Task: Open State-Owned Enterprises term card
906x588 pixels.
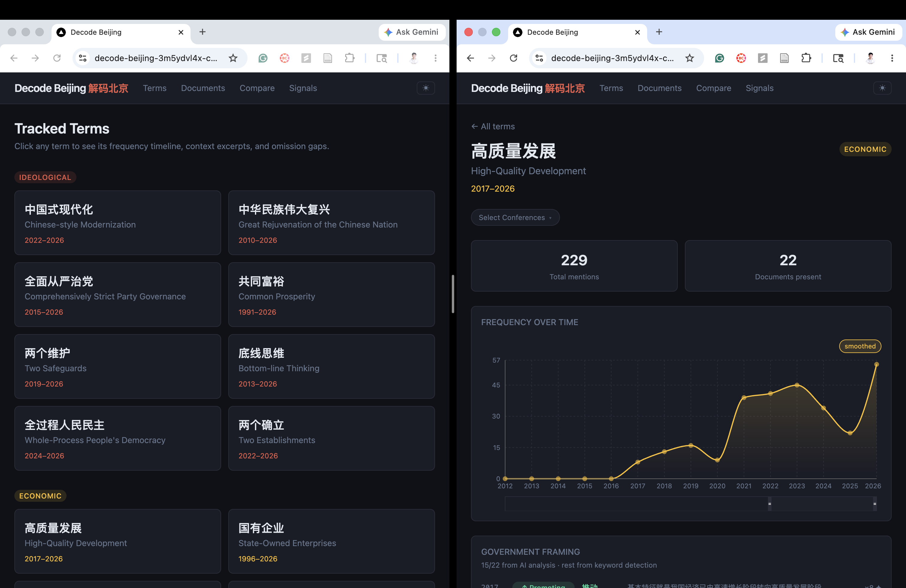Action: (x=332, y=541)
